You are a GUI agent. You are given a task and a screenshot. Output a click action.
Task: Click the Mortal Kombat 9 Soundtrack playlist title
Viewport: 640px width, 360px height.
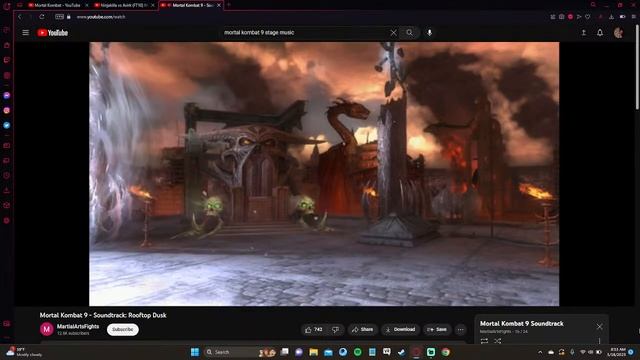pyautogui.click(x=522, y=323)
